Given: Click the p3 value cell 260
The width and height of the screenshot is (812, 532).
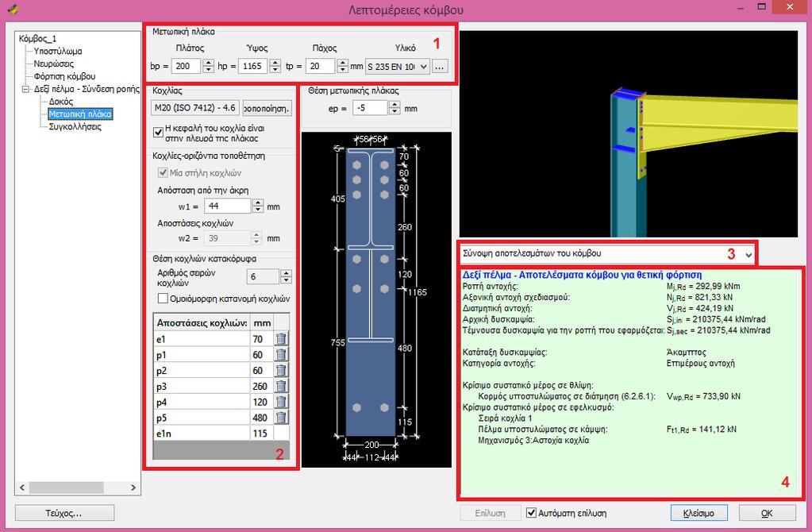Looking at the screenshot, I should click(261, 387).
